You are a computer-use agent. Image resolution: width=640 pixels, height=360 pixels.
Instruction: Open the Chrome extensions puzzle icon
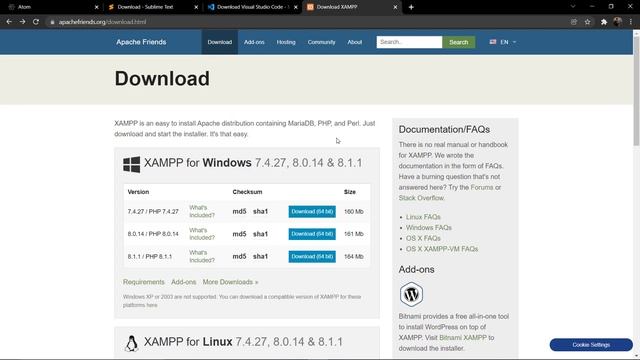pyautogui.click(x=604, y=22)
